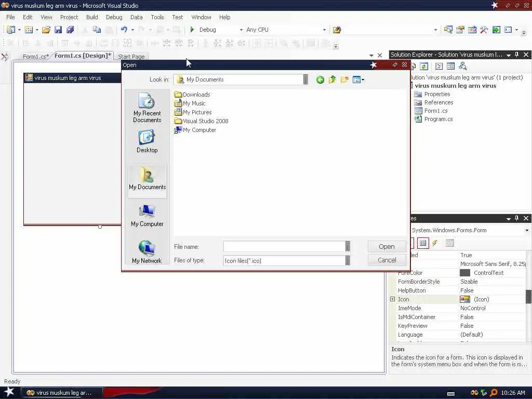Image resolution: width=532 pixels, height=399 pixels.
Task: Open the Files of type dropdown
Action: pyautogui.click(x=348, y=260)
